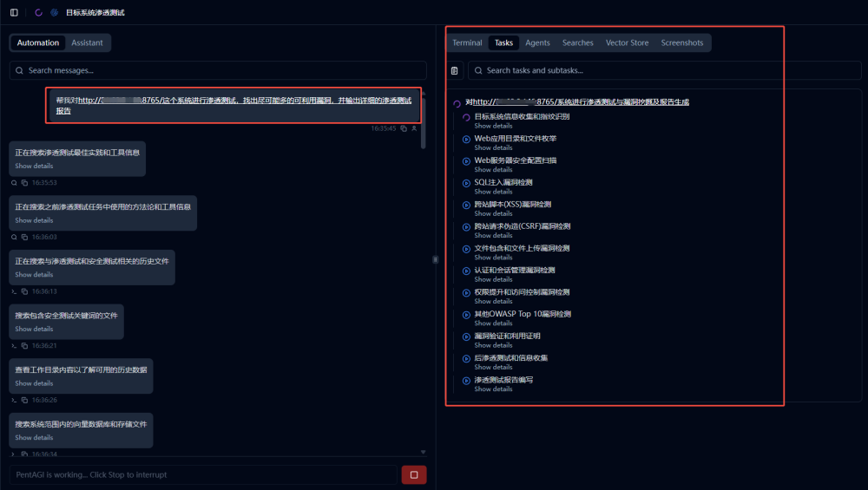
Task: Click the play icon for Web应用目录和文件枚举
Action: (466, 139)
